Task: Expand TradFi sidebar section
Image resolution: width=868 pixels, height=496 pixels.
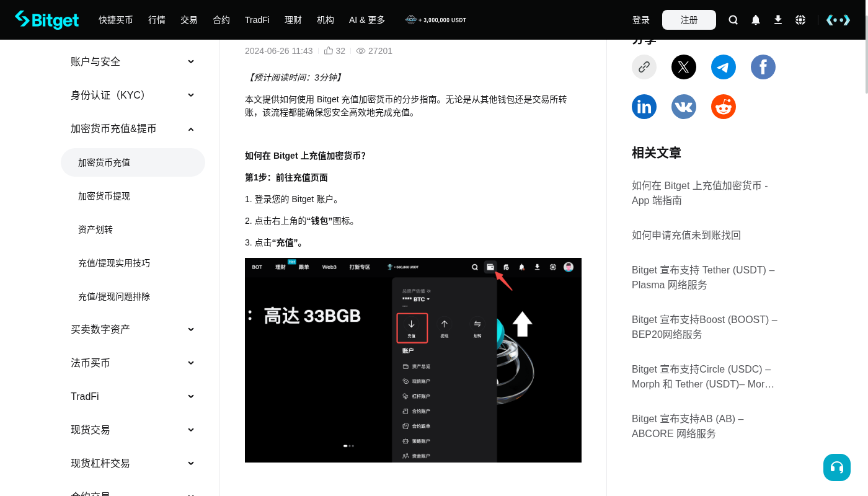Action: (x=133, y=396)
